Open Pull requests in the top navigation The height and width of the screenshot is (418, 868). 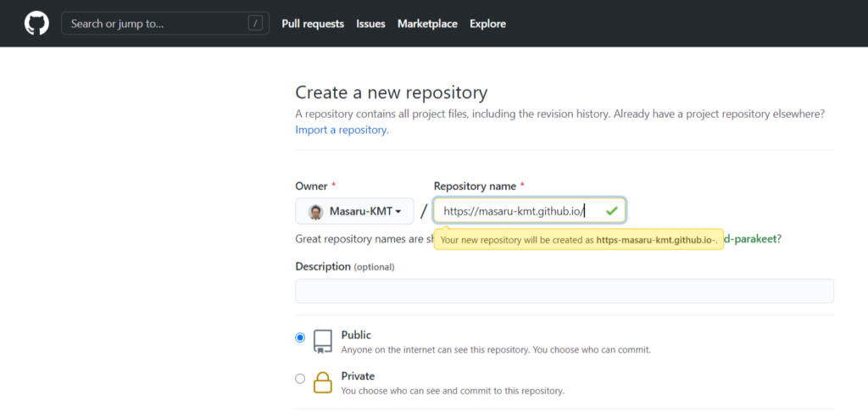tap(313, 24)
